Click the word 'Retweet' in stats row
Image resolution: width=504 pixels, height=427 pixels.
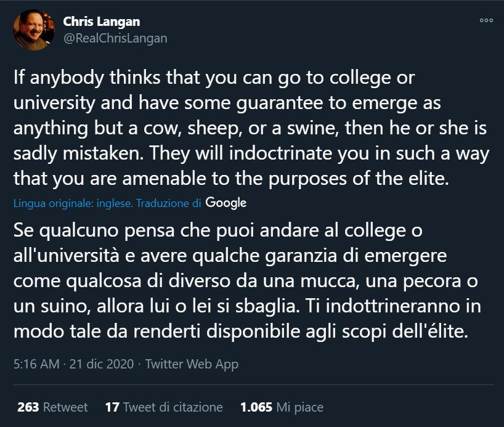tap(65, 407)
